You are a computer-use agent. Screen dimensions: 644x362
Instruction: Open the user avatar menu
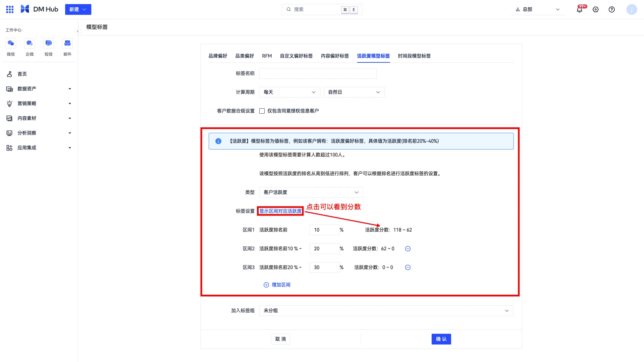point(632,9)
